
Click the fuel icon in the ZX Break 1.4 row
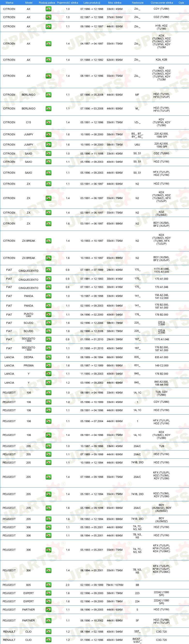[x=48, y=241]
